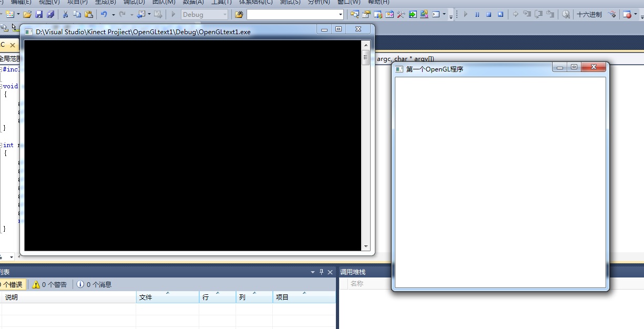Click the extension manager icon

click(424, 14)
